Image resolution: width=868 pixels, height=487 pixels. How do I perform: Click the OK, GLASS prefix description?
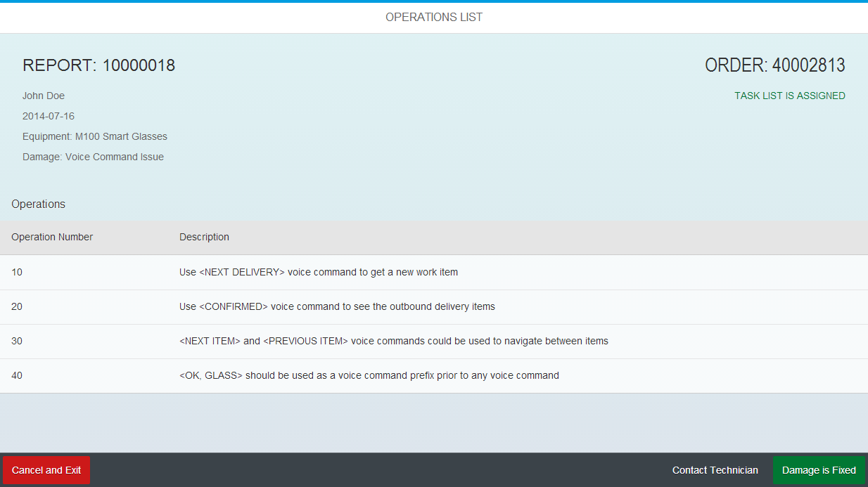pos(369,375)
